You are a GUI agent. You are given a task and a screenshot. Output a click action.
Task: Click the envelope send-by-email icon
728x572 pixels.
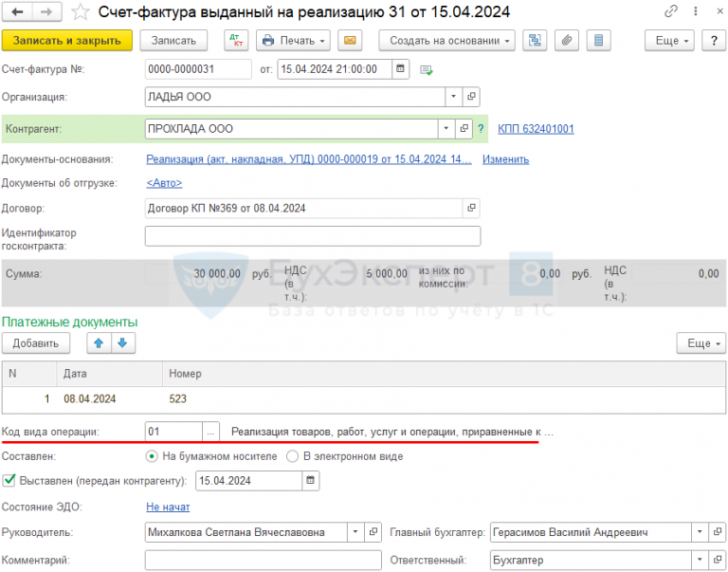click(x=350, y=41)
